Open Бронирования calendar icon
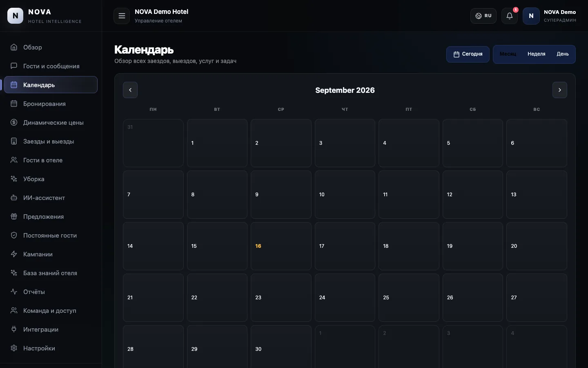Screen dimensions: 588x368 click(14, 103)
